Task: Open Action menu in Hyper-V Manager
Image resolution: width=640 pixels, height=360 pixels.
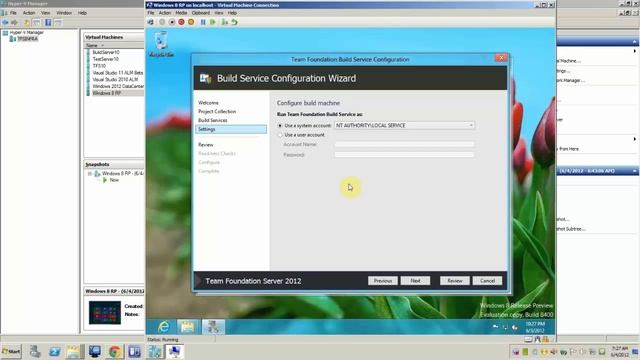Action: tap(29, 13)
